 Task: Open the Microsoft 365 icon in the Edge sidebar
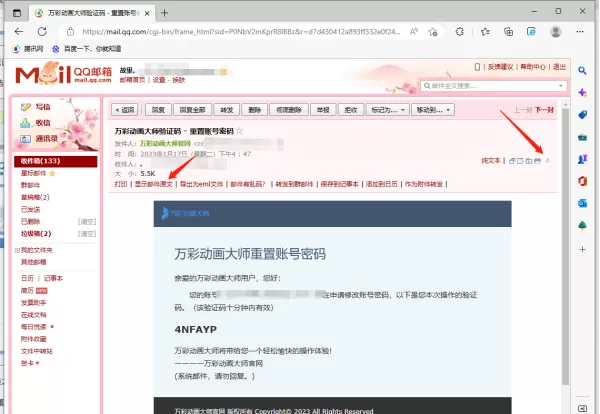point(582,181)
